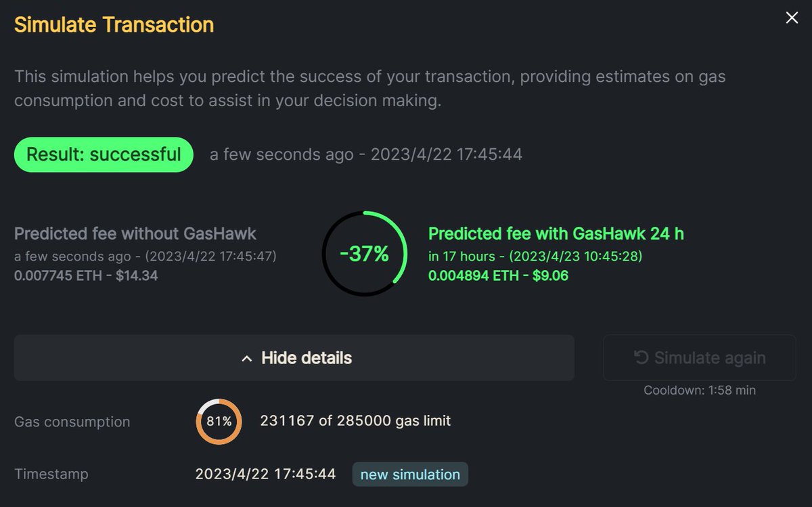Collapse details using the Hide details bar
Image resolution: width=812 pixels, height=507 pixels.
coord(294,357)
